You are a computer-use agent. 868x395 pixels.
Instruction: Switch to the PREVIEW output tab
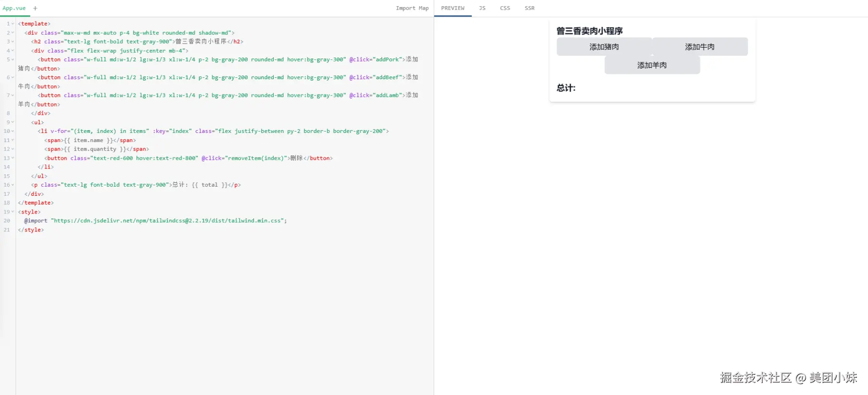[x=452, y=8]
